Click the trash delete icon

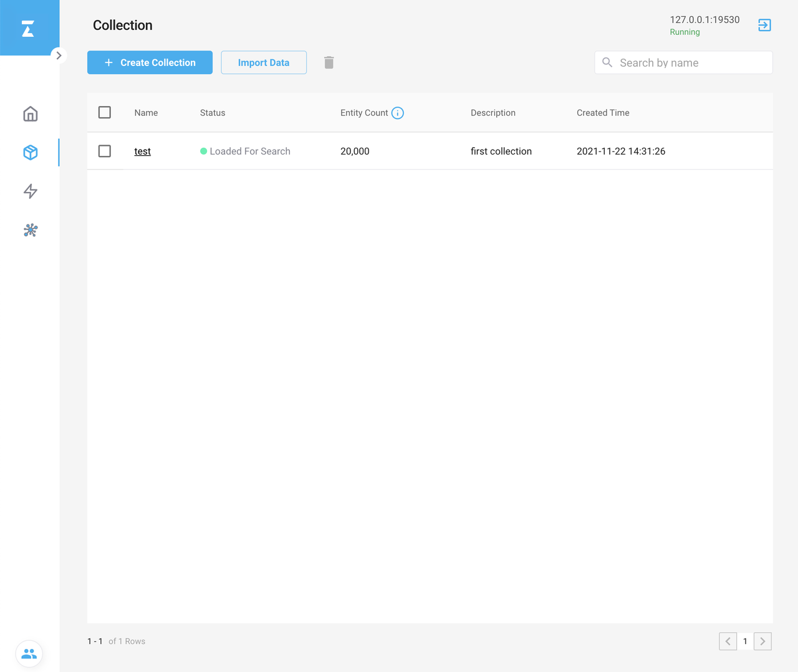point(329,62)
